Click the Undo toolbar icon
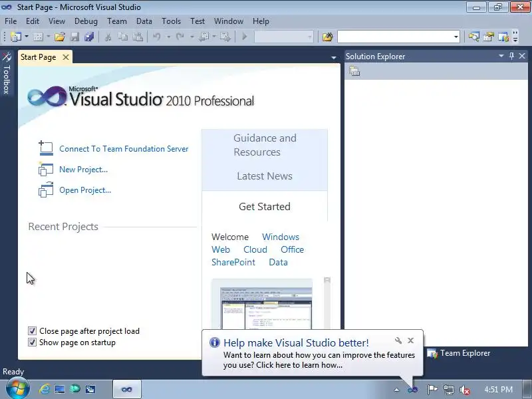 pyautogui.click(x=157, y=37)
